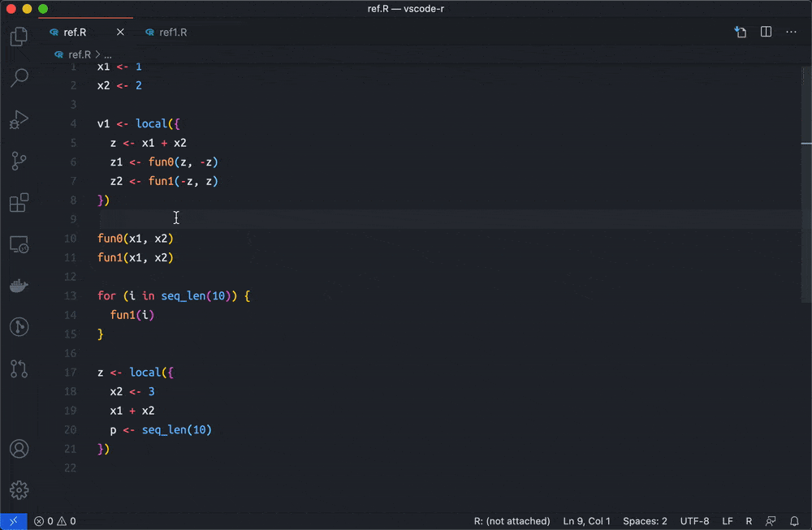Click variable z1 on line 6

click(x=116, y=162)
